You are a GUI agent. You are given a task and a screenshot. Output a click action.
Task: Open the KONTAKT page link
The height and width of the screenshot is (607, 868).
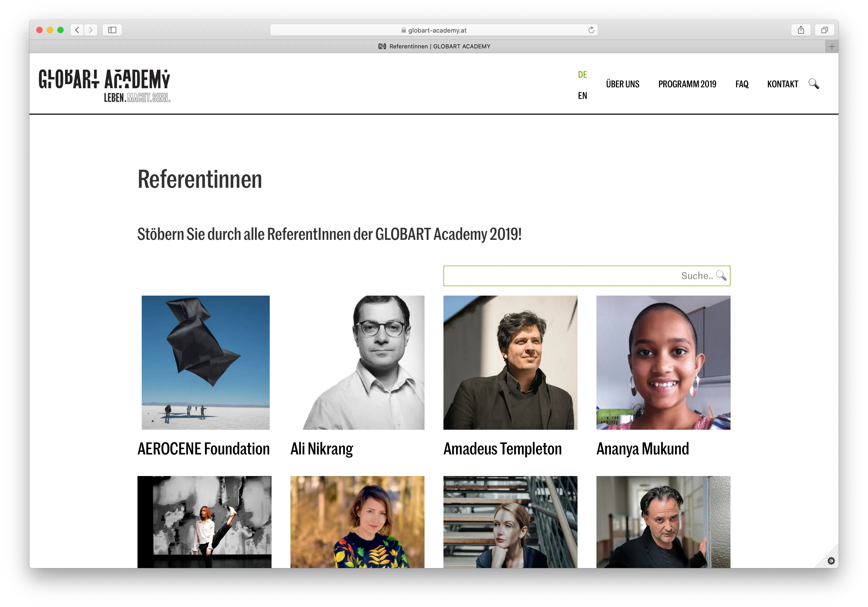782,84
